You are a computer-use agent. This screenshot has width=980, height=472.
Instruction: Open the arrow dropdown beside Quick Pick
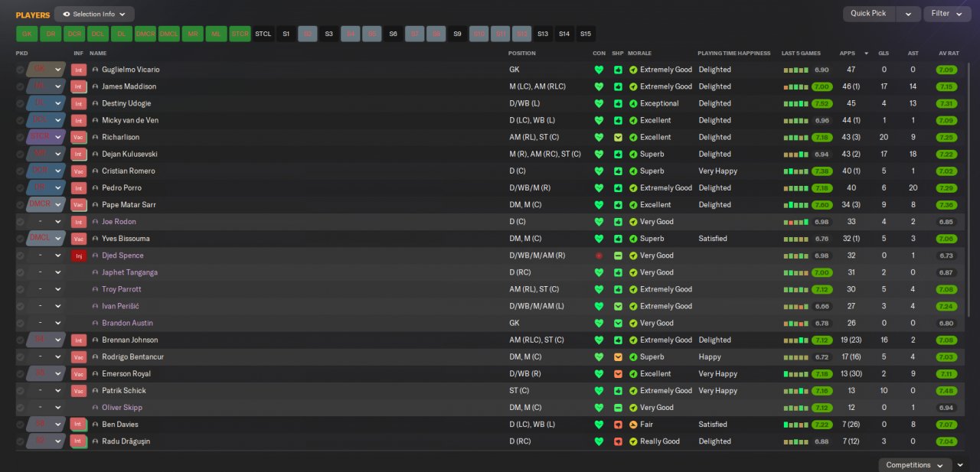click(908, 14)
